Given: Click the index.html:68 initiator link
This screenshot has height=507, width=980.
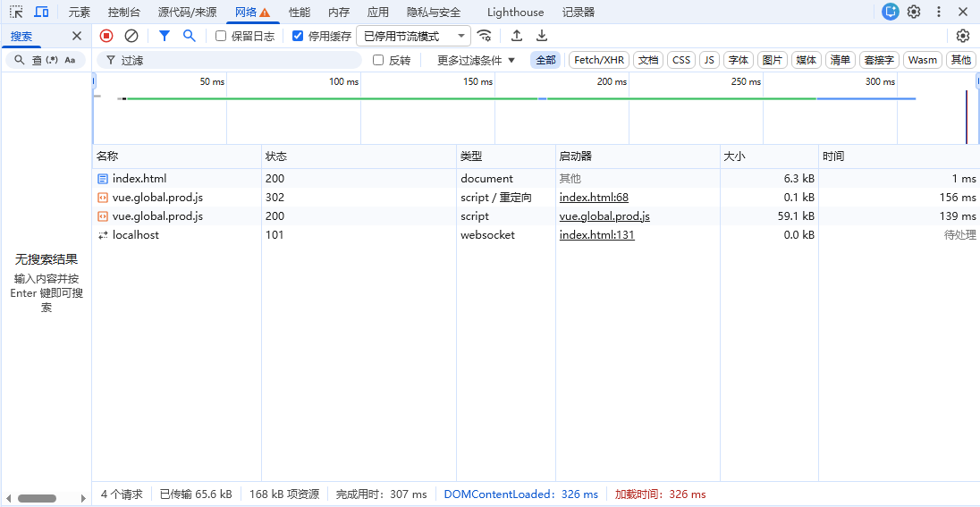Looking at the screenshot, I should tap(594, 198).
